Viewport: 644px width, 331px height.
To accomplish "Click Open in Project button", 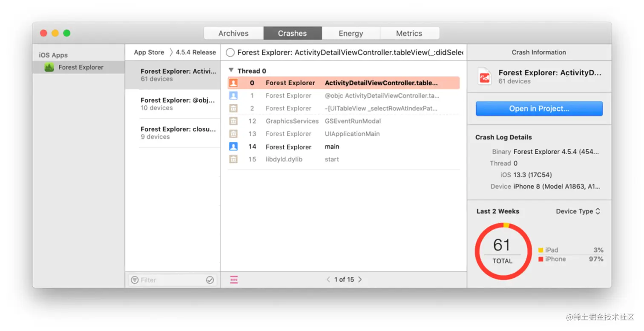I will coord(539,109).
